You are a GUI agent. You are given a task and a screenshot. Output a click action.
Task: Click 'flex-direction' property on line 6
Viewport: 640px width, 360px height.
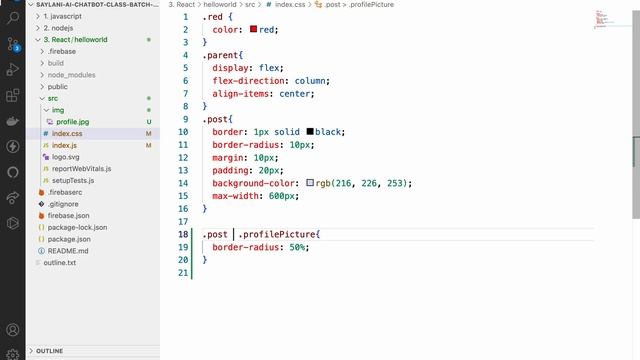pos(248,81)
